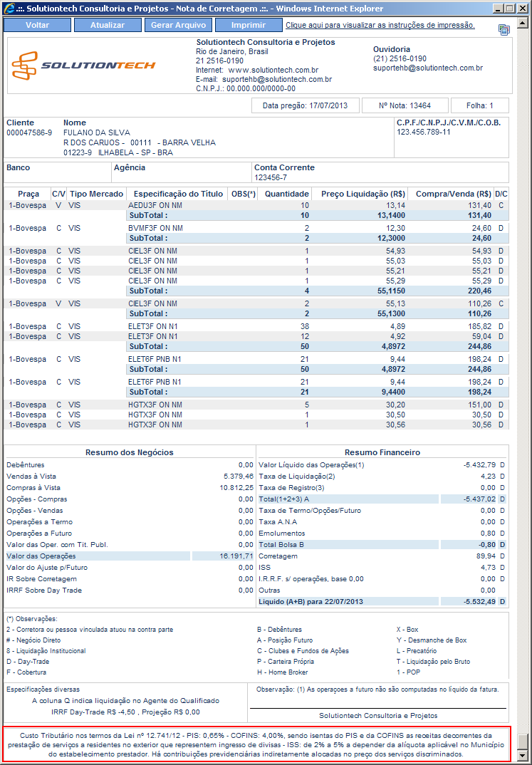Click the Resumo dos Negócios heading
This screenshot has width=532, height=765.
129,452
